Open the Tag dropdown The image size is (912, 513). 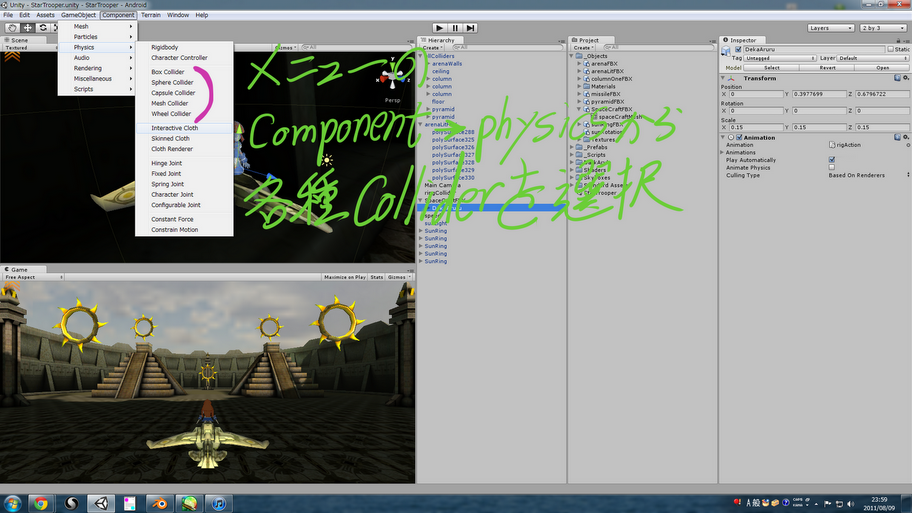781,58
